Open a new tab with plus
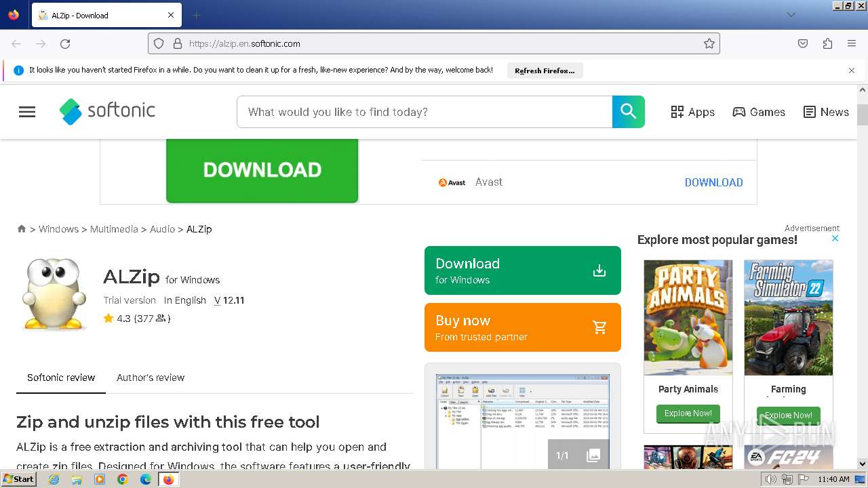Viewport: 868px width, 488px height. click(196, 15)
